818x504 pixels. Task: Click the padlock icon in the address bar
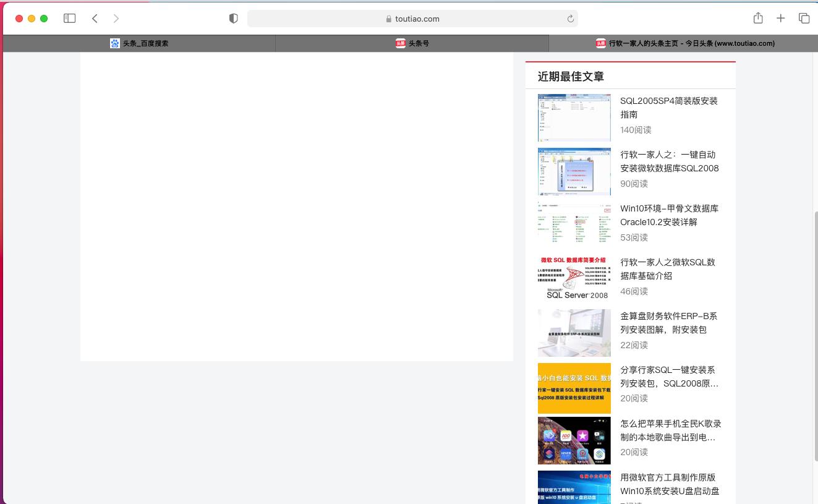pos(388,19)
